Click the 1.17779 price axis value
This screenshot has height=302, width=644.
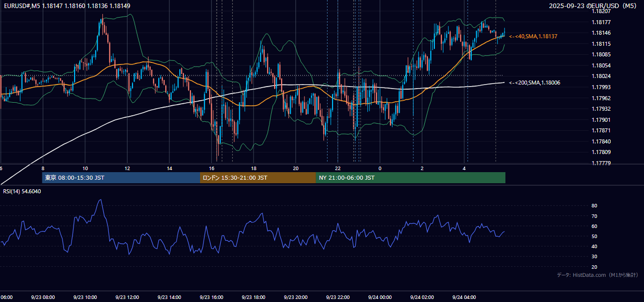pos(602,163)
